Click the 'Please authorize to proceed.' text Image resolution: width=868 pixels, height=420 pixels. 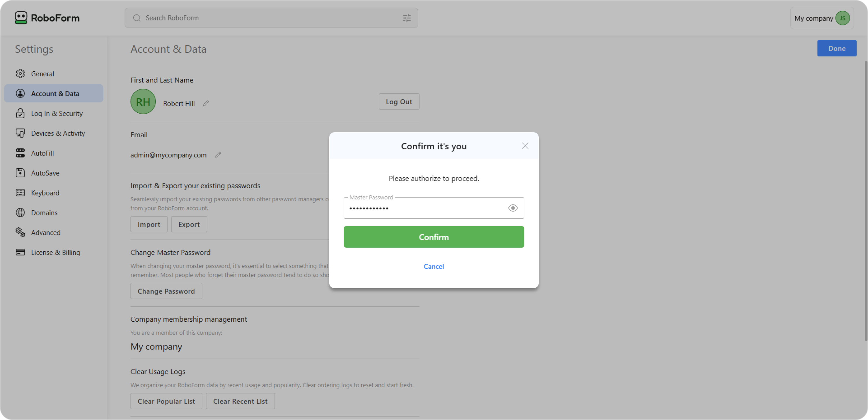coord(434,178)
